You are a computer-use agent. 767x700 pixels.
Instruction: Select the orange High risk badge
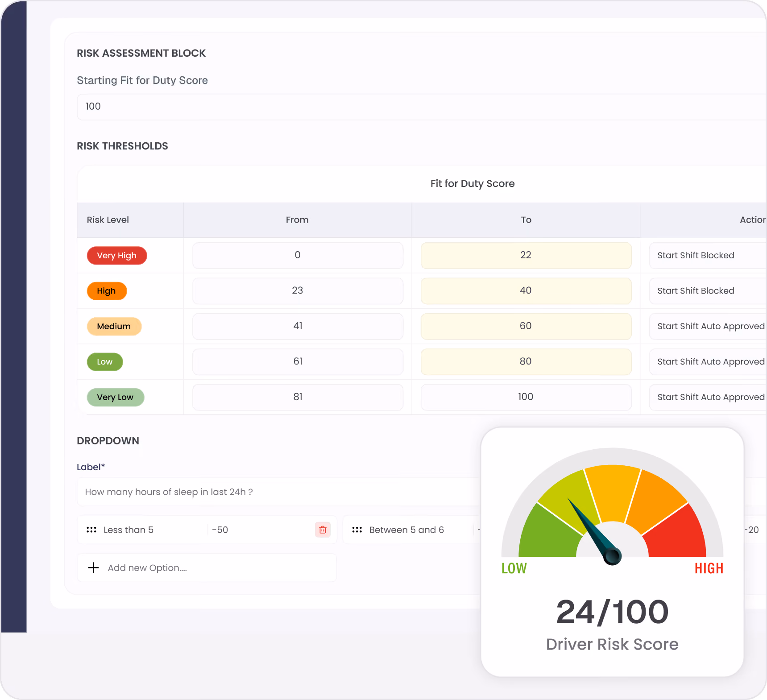click(107, 291)
